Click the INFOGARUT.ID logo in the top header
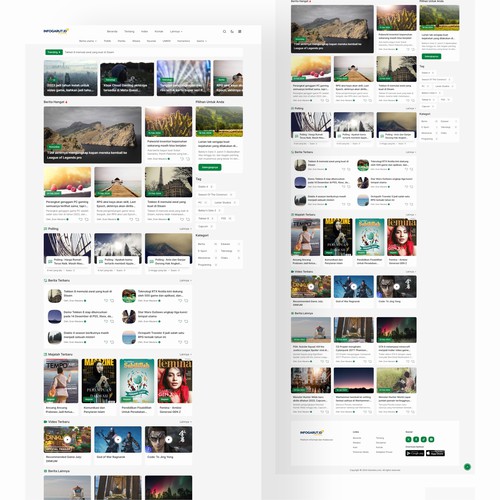The width and height of the screenshot is (500, 500). click(x=56, y=31)
